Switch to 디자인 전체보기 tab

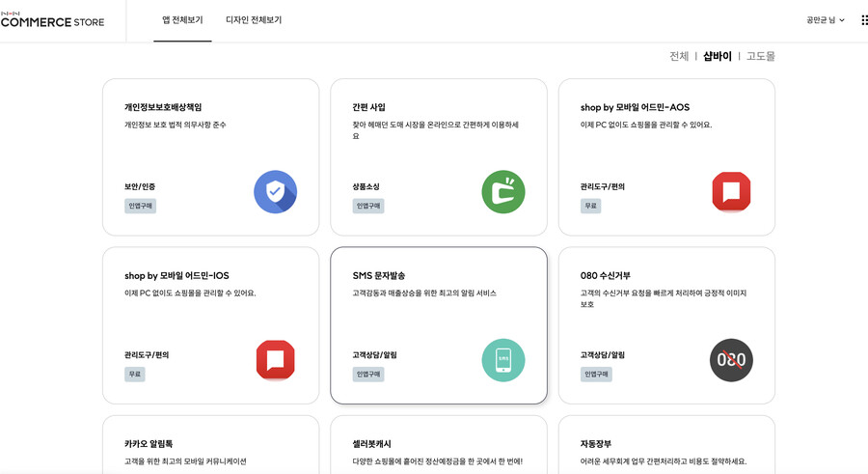click(x=254, y=20)
